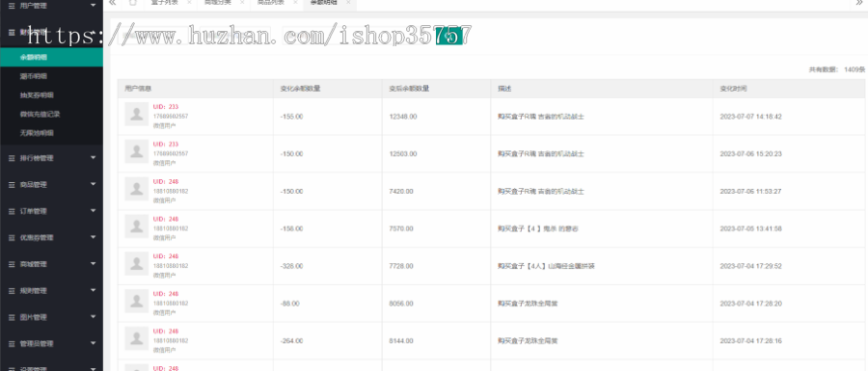Click the double-left arrow to scroll tabs left
This screenshot has width=868, height=371.
[x=113, y=3]
